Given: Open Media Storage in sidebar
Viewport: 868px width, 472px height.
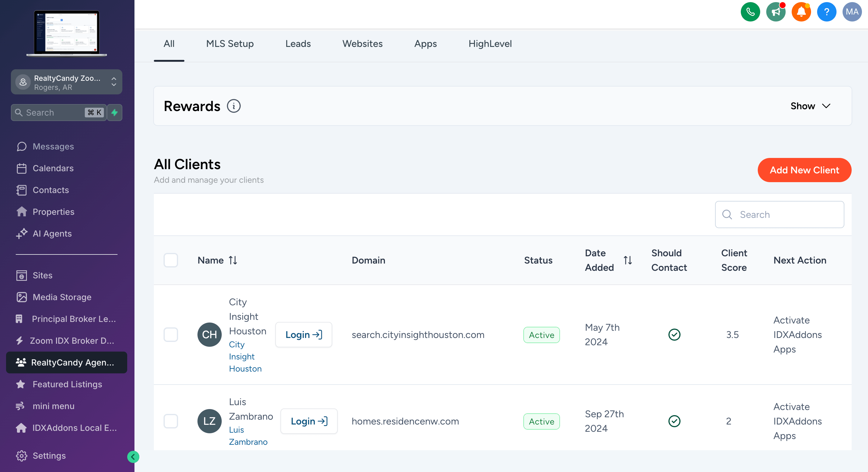Looking at the screenshot, I should [62, 297].
